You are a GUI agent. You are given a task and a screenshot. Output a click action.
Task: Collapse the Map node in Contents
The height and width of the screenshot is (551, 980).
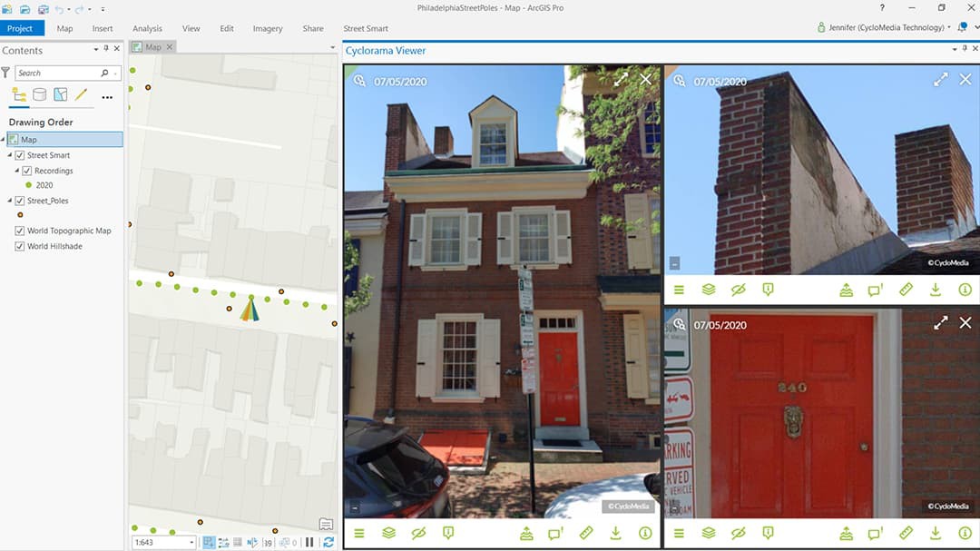[x=3, y=140]
